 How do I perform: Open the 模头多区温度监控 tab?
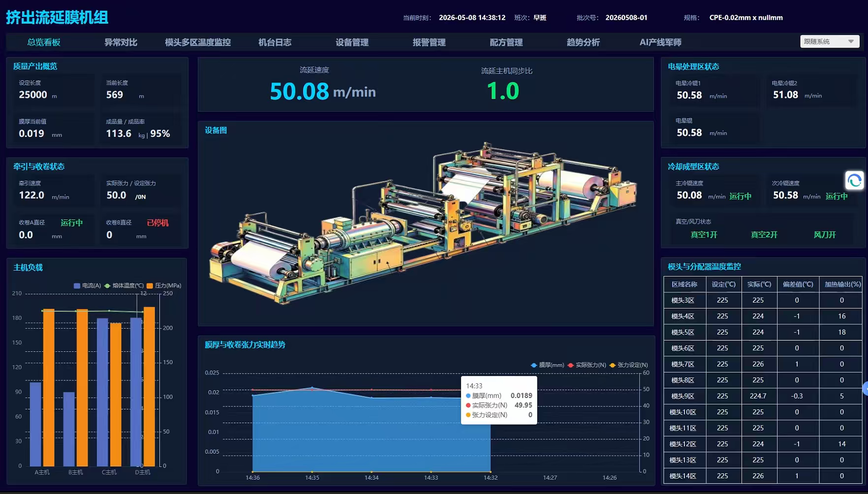pyautogui.click(x=198, y=42)
